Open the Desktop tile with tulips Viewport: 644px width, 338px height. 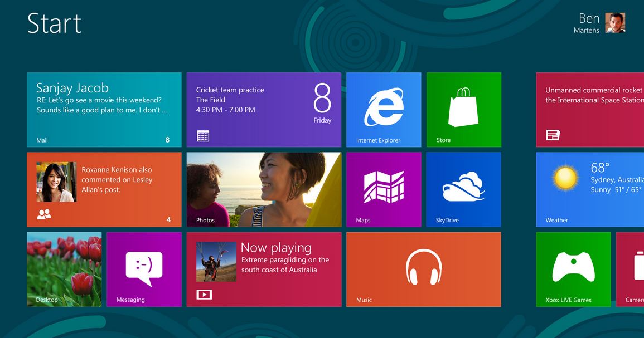coord(64,270)
